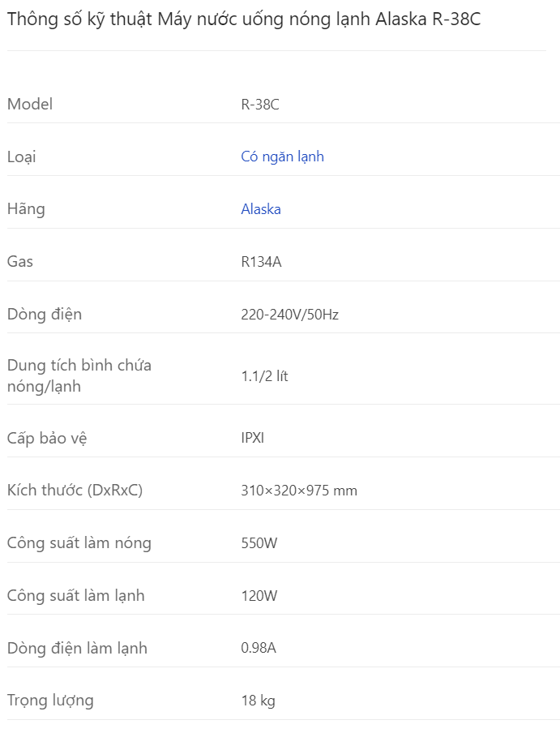The width and height of the screenshot is (560, 733).
Task: Click the 'Dòng điện' row label
Action: coord(45,315)
